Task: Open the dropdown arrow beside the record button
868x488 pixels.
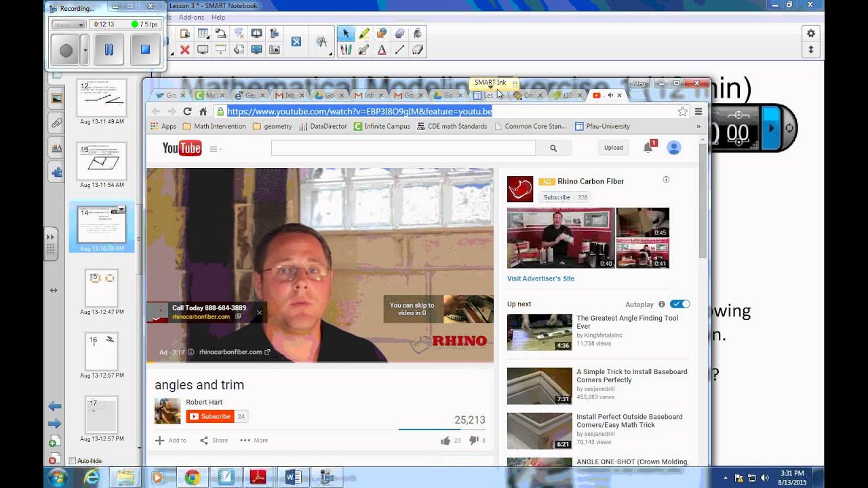Action: [85, 50]
